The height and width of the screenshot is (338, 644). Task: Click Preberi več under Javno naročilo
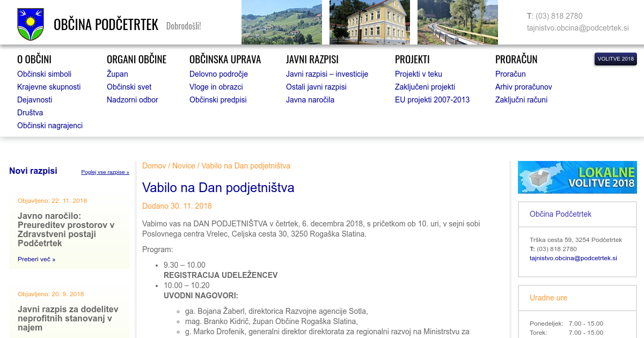click(x=36, y=259)
